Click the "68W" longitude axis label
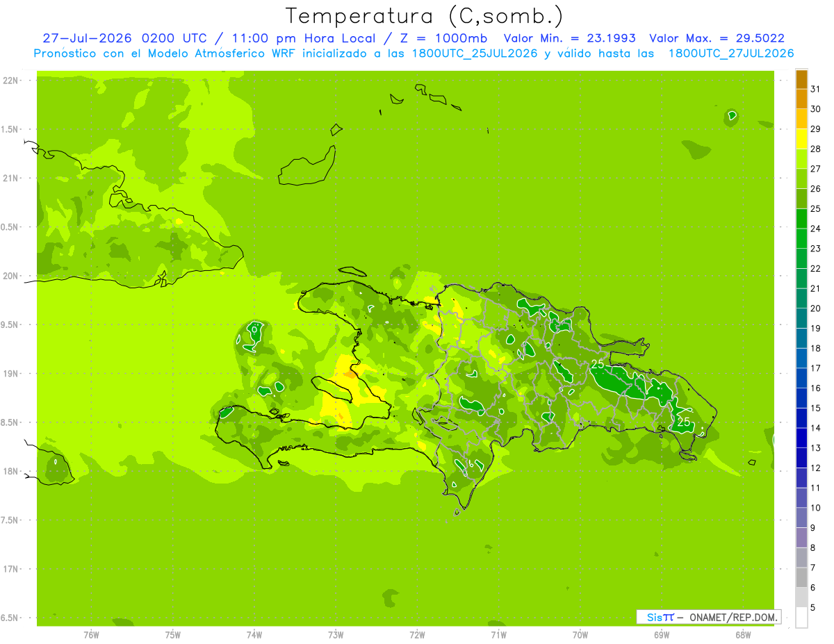834x644 pixels. tap(743, 634)
